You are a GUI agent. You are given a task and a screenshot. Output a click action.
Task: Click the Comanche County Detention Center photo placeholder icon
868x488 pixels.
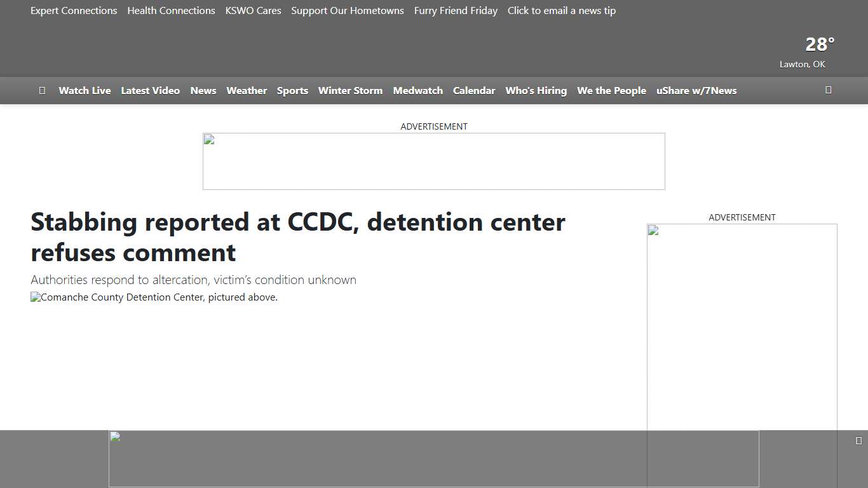[x=35, y=297]
